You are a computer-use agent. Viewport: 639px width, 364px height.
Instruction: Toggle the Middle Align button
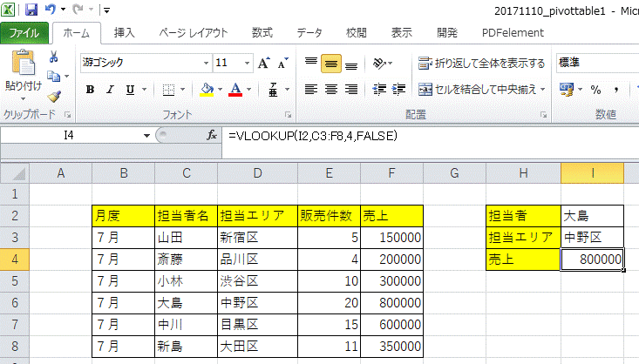tap(330, 63)
